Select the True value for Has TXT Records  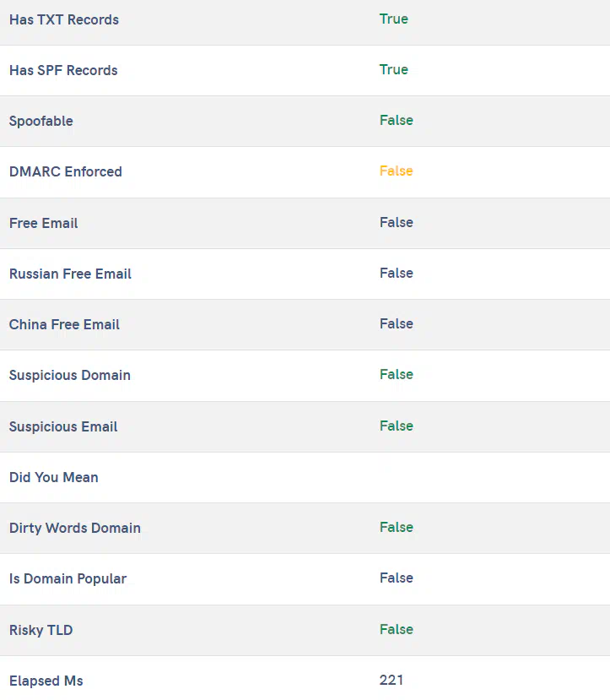tap(393, 19)
